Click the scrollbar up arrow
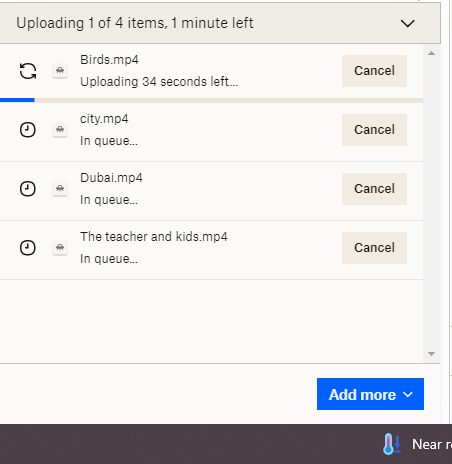This screenshot has height=464, width=452. (x=431, y=53)
